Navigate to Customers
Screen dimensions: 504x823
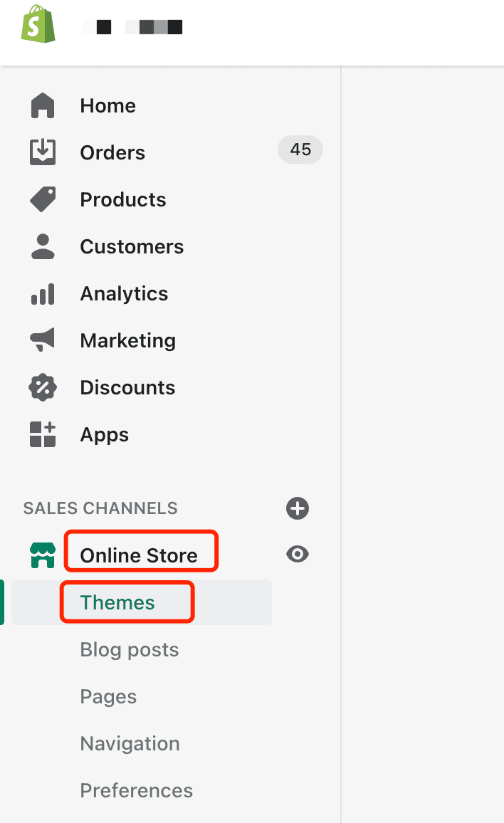point(132,247)
